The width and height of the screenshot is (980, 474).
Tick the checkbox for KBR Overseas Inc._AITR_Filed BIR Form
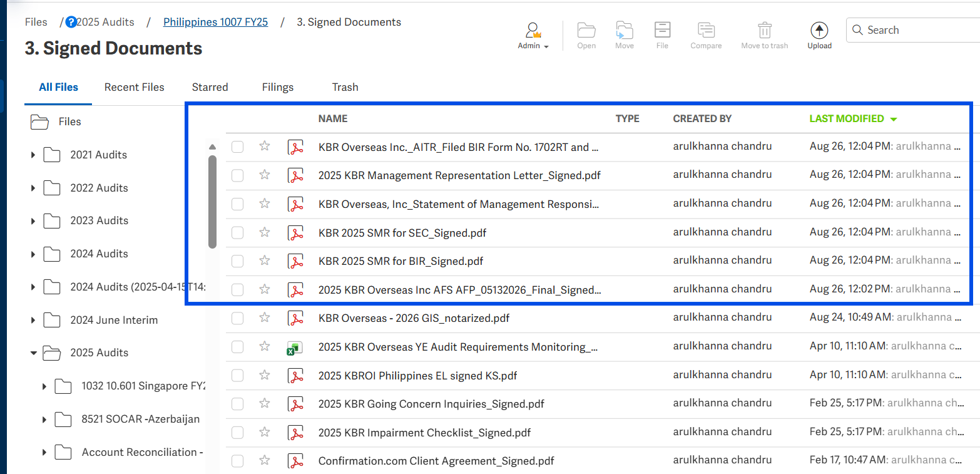pyautogui.click(x=237, y=147)
